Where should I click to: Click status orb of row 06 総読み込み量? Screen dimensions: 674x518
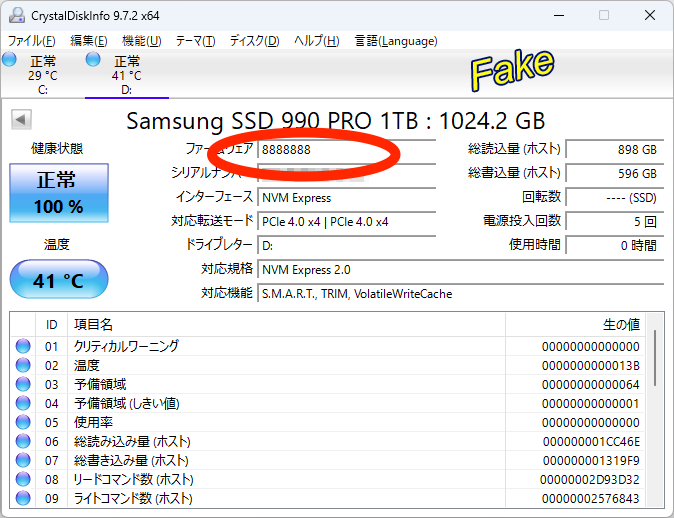[23, 441]
